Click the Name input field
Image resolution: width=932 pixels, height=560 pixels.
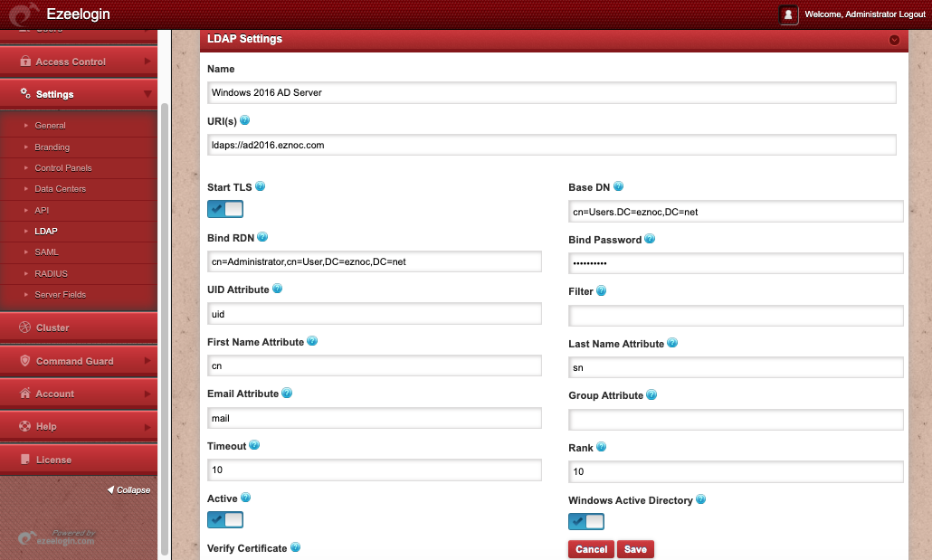(552, 93)
